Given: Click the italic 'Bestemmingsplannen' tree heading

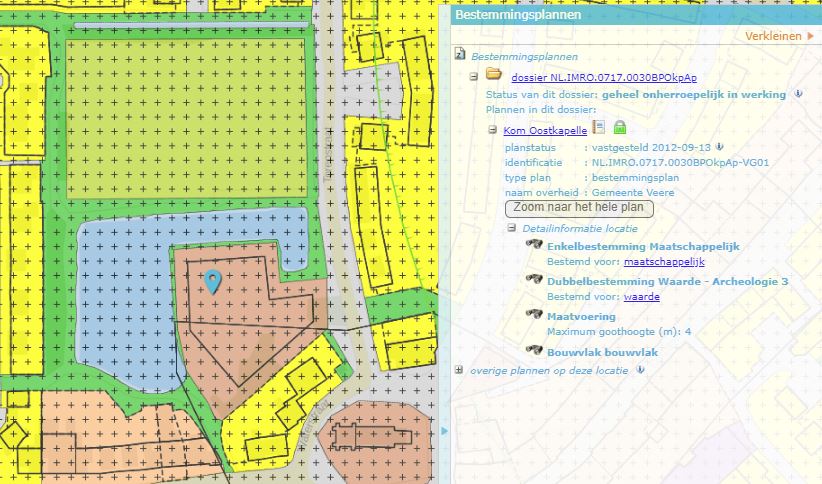Looking at the screenshot, I should tap(524, 56).
